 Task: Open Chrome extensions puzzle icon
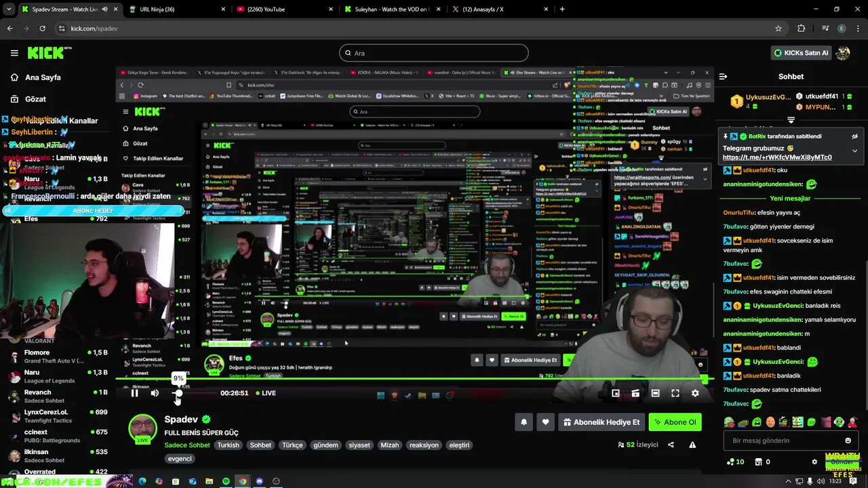802,28
